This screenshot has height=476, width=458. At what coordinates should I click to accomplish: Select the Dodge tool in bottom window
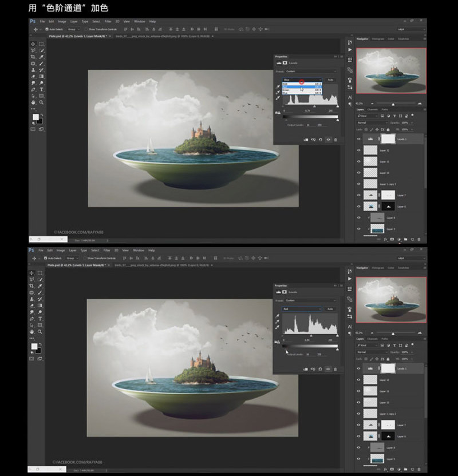tap(40, 312)
